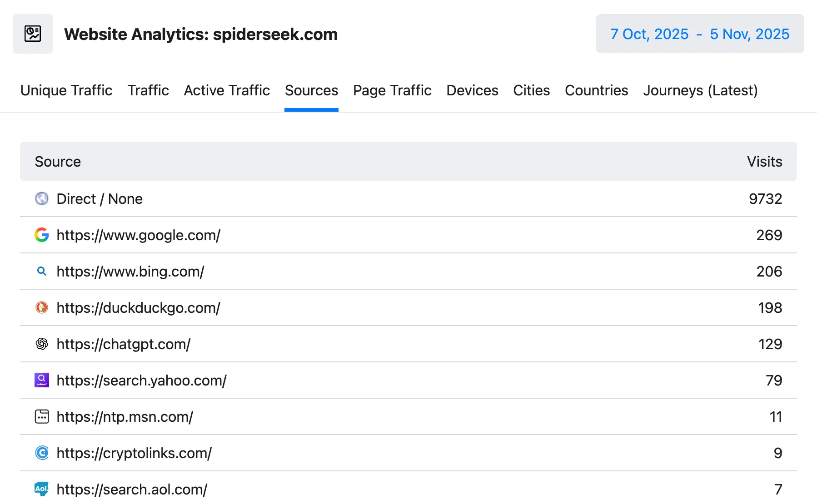Open the date range picker 7 Oct - 5 Nov
This screenshot has width=817, height=504.
[700, 34]
